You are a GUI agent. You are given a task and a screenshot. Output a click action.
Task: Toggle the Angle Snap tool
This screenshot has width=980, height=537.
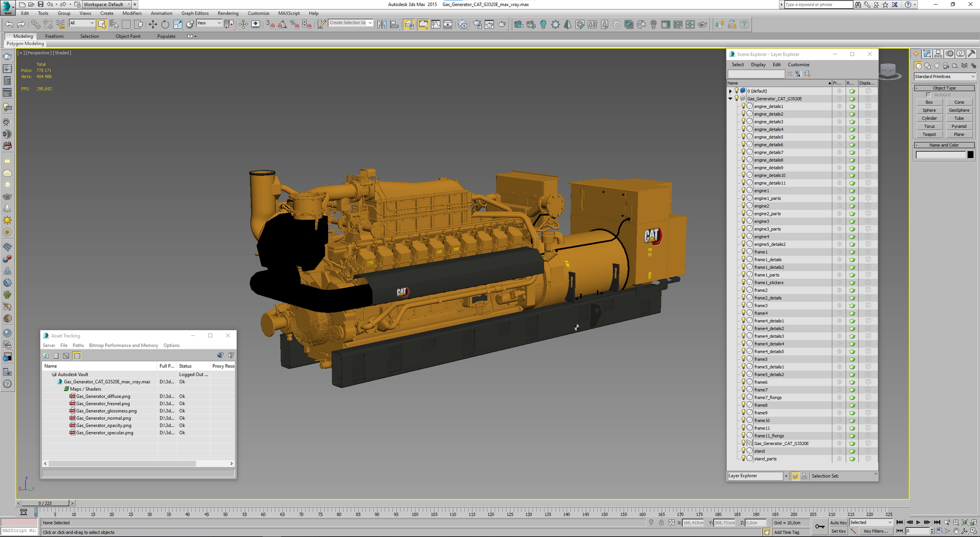pos(282,25)
